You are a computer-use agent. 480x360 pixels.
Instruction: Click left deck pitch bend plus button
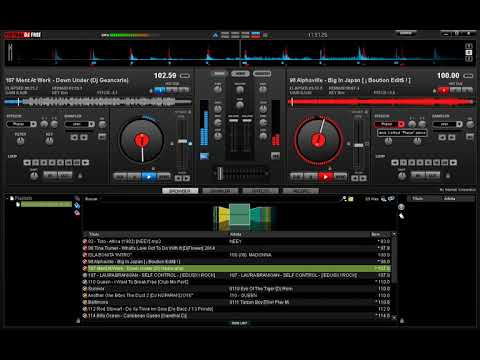pyautogui.click(x=187, y=178)
